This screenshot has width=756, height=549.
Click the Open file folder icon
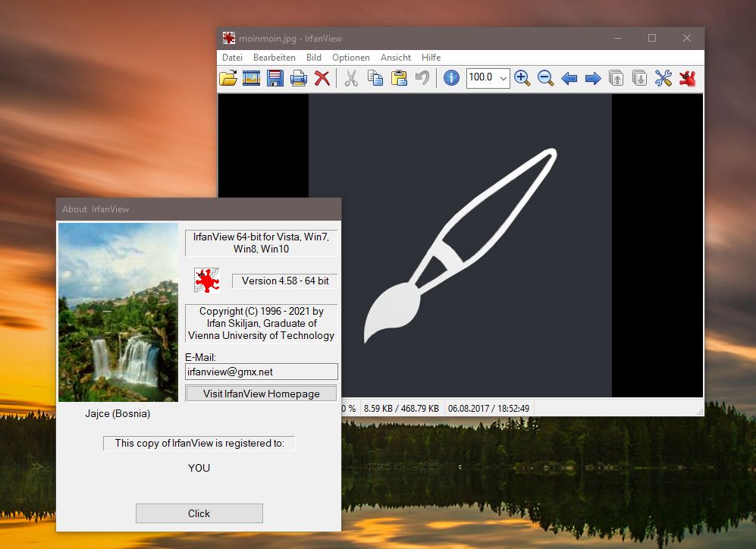coord(228,77)
